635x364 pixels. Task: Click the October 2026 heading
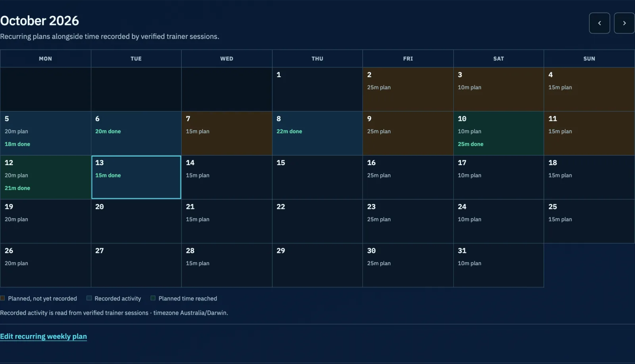[x=40, y=21]
